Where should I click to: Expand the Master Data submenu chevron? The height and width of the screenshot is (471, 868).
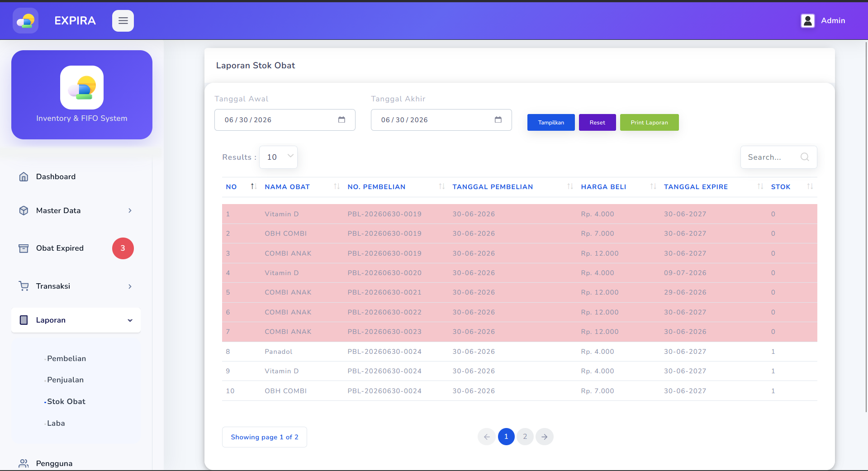point(130,210)
